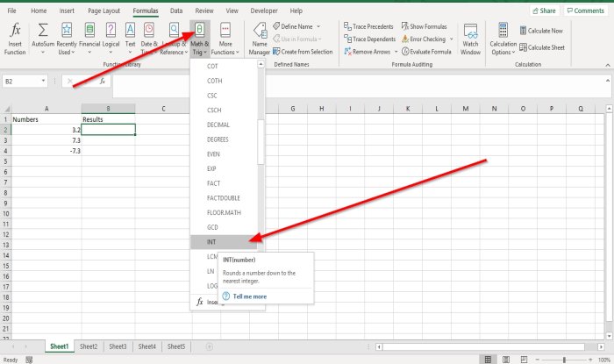Expand the Remove Arrows dropdown arrow

pyautogui.click(x=396, y=51)
